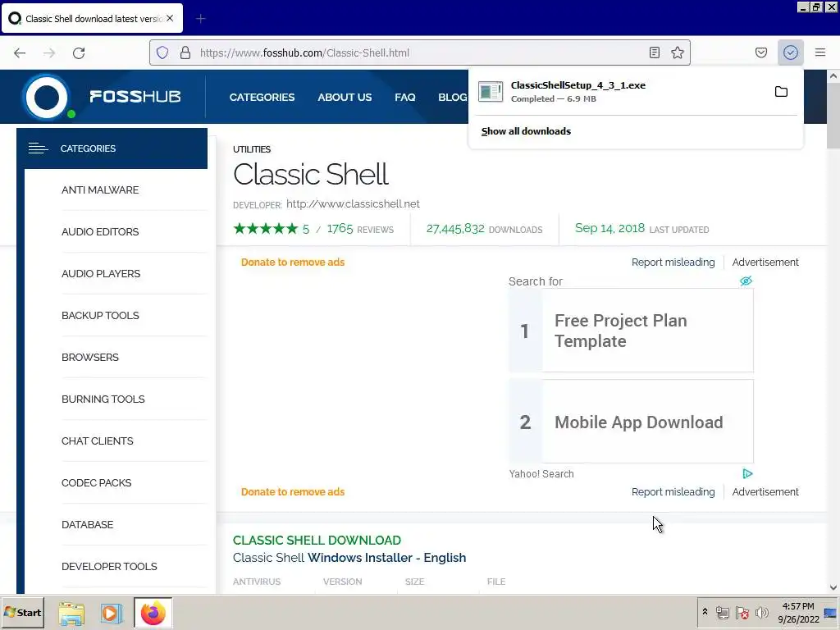Open the AUDIO EDITORS category

click(x=100, y=231)
